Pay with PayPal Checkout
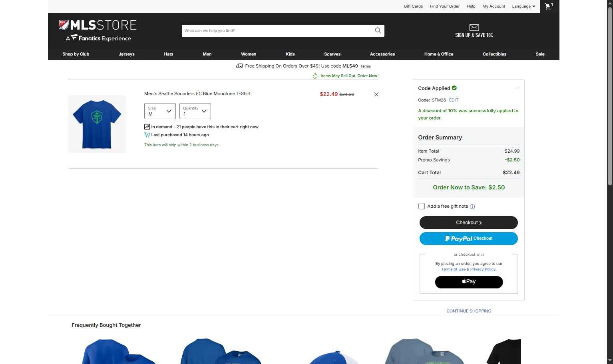The image size is (613, 364). 469,239
